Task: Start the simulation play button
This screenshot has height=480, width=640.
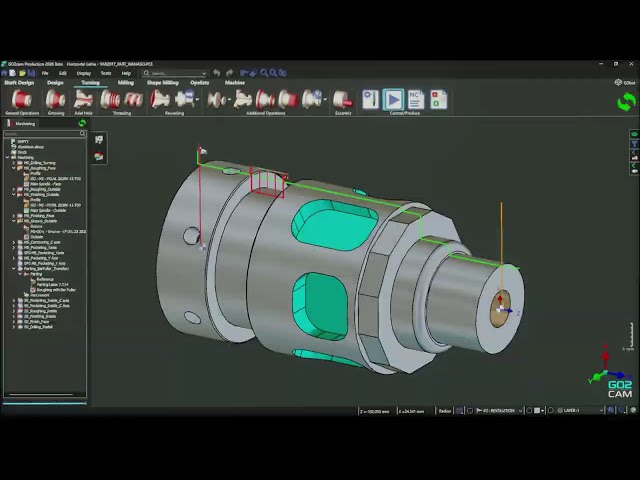Action: 393,99
